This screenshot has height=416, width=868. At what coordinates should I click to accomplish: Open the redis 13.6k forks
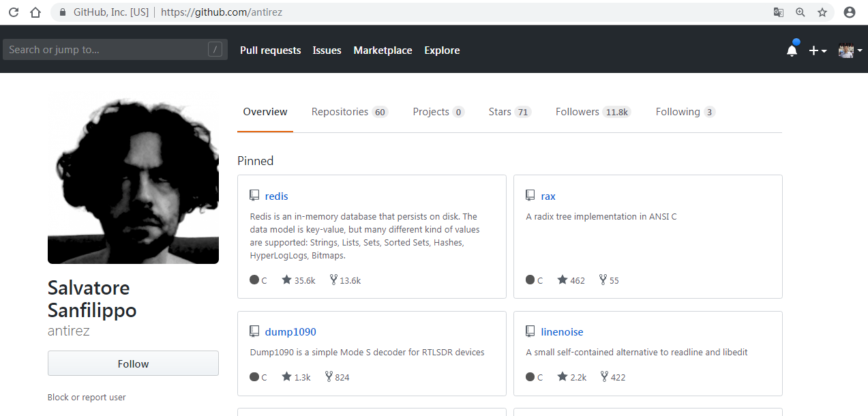tap(345, 280)
